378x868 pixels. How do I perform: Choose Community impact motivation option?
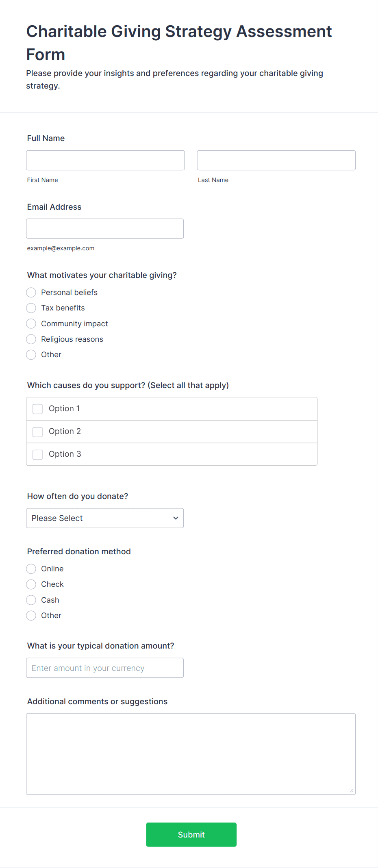31,323
